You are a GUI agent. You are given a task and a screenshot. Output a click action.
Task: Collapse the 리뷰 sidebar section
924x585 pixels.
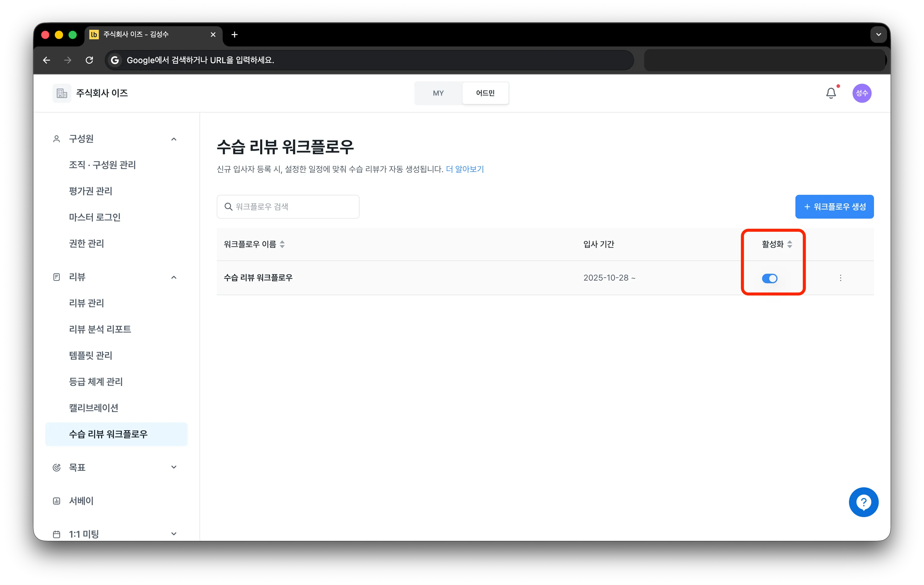click(174, 277)
